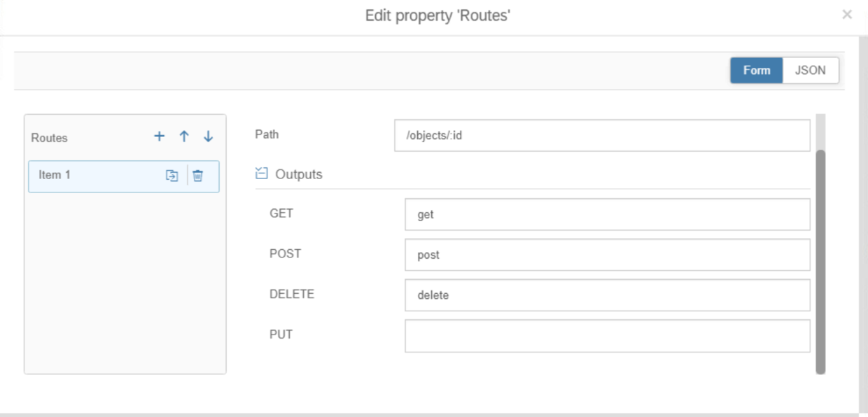Move selected route up with arrow
Image resolution: width=868 pixels, height=417 pixels.
(184, 136)
